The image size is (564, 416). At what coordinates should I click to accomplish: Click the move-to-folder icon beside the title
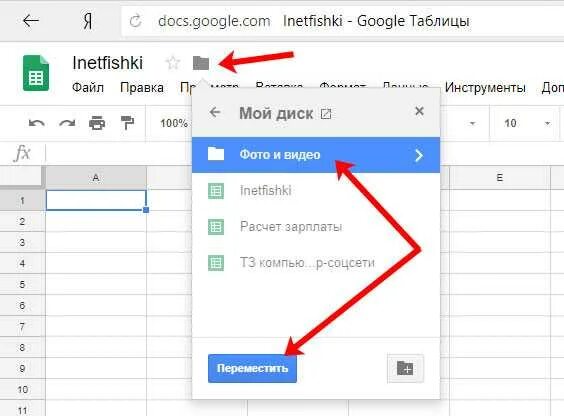(x=201, y=63)
